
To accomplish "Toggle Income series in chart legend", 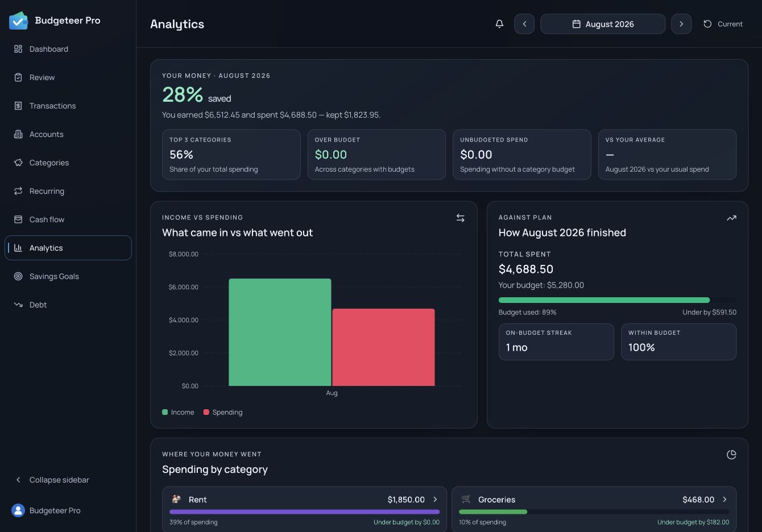I will [178, 412].
